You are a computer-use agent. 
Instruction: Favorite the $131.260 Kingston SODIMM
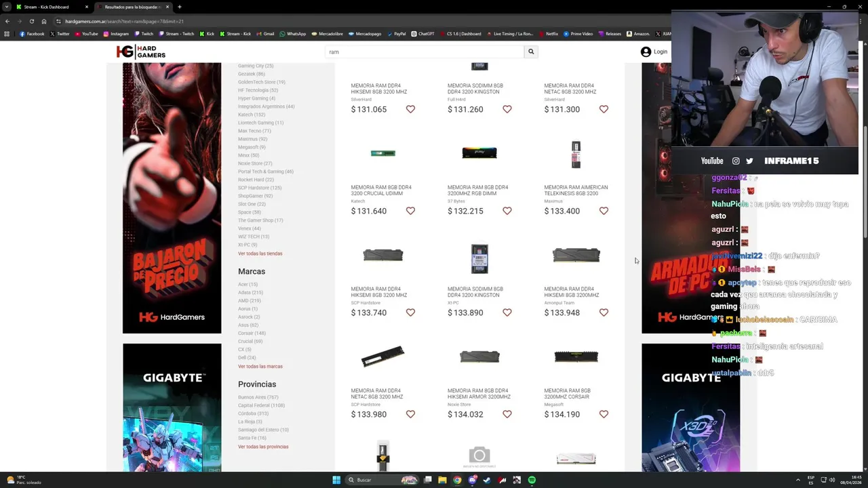(x=507, y=109)
